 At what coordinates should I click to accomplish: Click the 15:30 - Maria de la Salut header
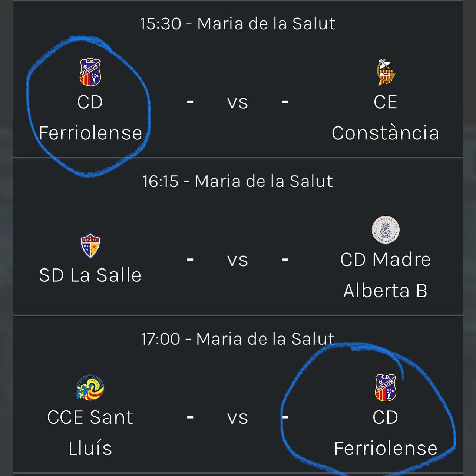point(238,24)
